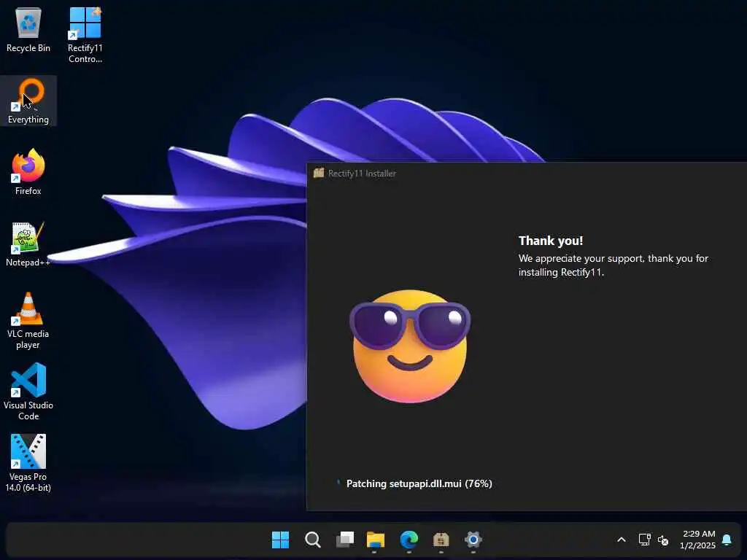Open Rectify11 Control Center shortcut
The width and height of the screenshot is (747, 560).
pyautogui.click(x=85, y=35)
